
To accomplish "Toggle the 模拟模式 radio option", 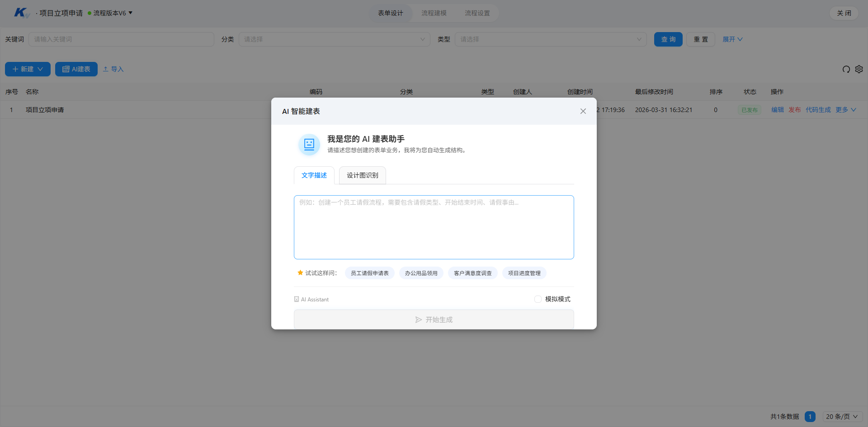I will pos(538,299).
